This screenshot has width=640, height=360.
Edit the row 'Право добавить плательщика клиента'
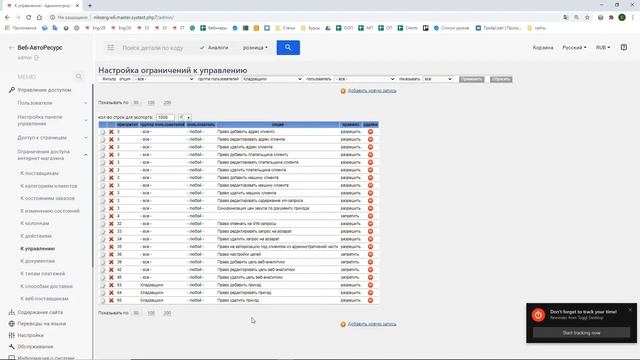point(102,155)
